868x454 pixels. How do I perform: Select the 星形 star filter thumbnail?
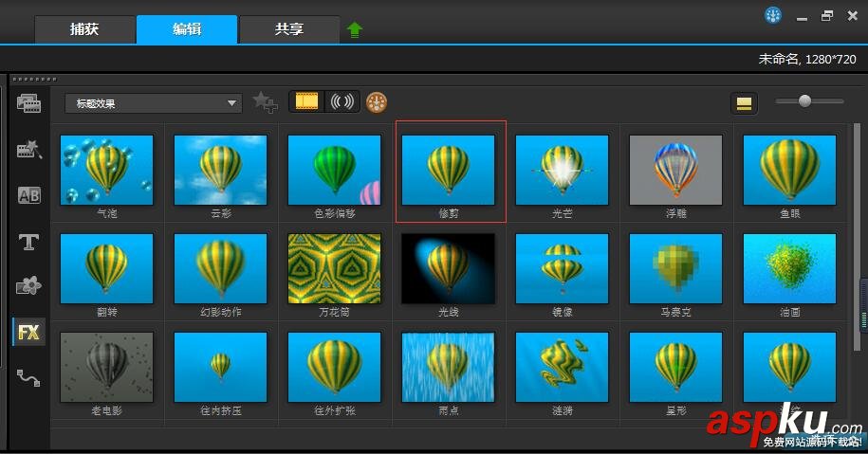click(676, 367)
